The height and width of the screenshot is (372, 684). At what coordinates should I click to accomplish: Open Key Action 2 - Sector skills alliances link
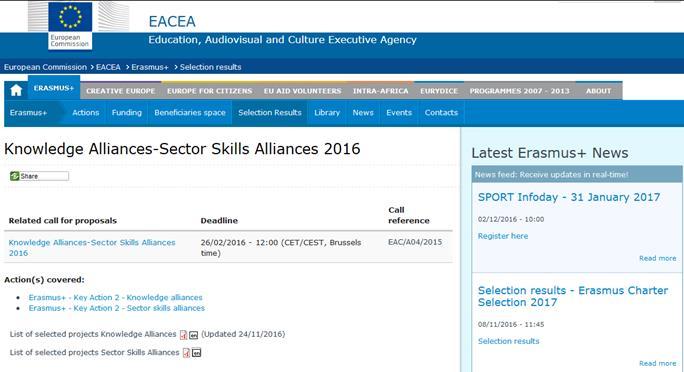tap(116, 308)
